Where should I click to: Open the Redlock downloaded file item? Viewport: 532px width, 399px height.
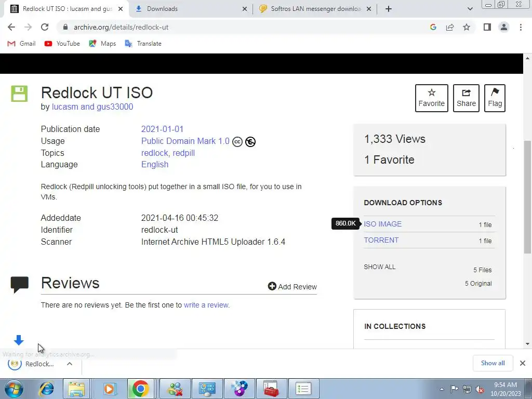[31, 364]
